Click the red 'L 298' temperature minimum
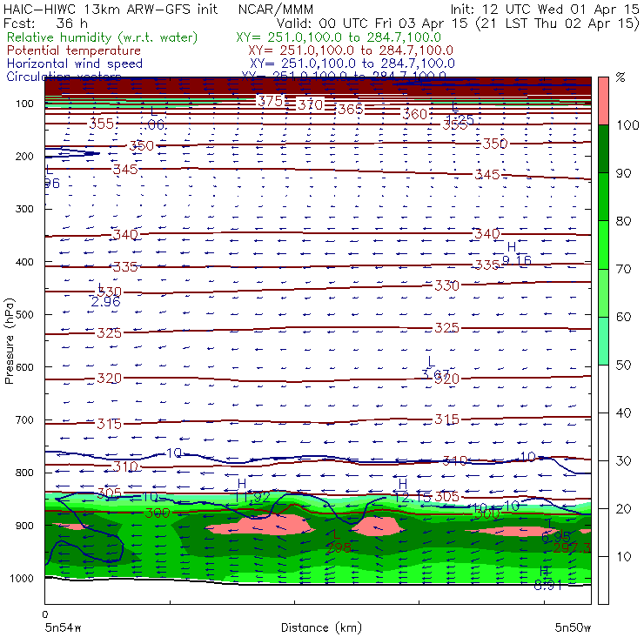The height and width of the screenshot is (644, 644). [339, 541]
